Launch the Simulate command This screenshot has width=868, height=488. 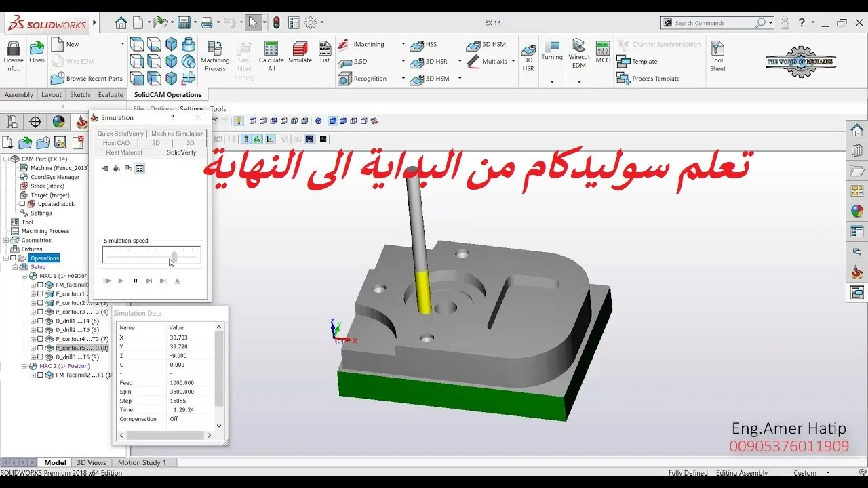300,52
